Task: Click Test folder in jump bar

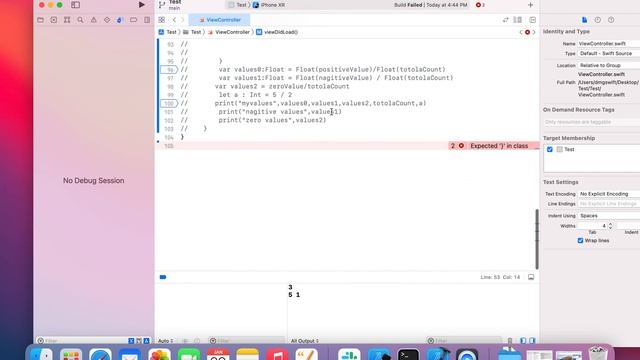Action: coord(192,32)
